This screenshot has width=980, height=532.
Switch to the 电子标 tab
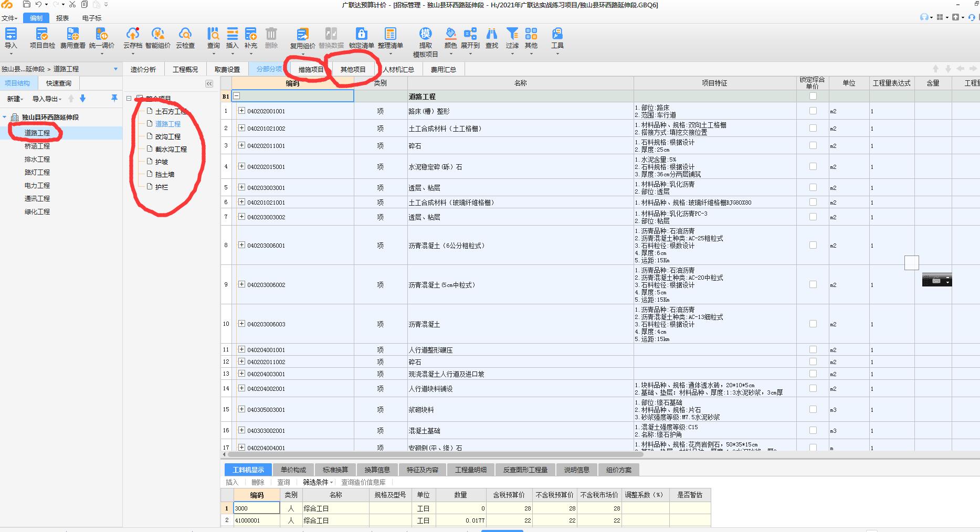[x=91, y=18]
